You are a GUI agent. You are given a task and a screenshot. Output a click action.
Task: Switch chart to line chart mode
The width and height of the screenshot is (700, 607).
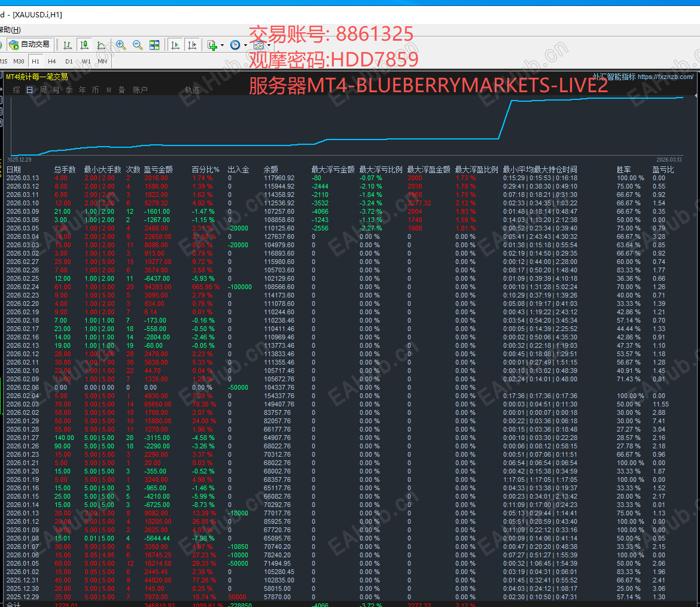tap(101, 45)
